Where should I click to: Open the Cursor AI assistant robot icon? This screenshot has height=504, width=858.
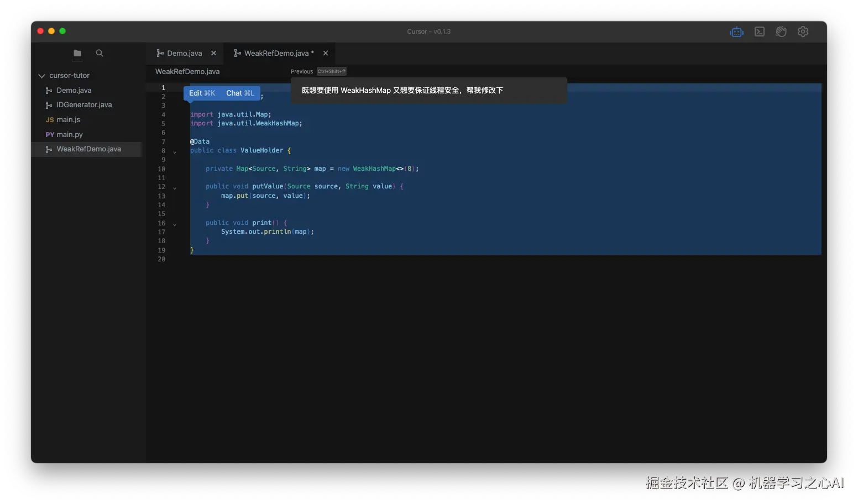(x=736, y=32)
